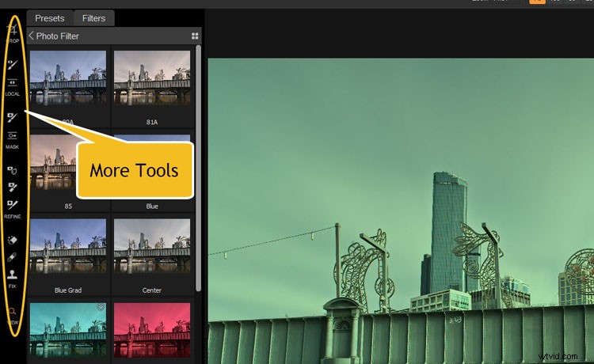Select the Perfect Eraser tool
Viewport: 594px width, 364px height.
[x=12, y=240]
